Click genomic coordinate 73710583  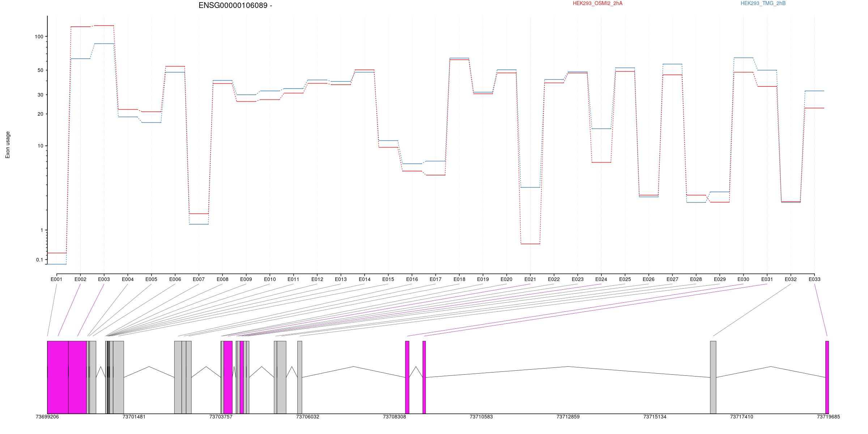click(481, 417)
